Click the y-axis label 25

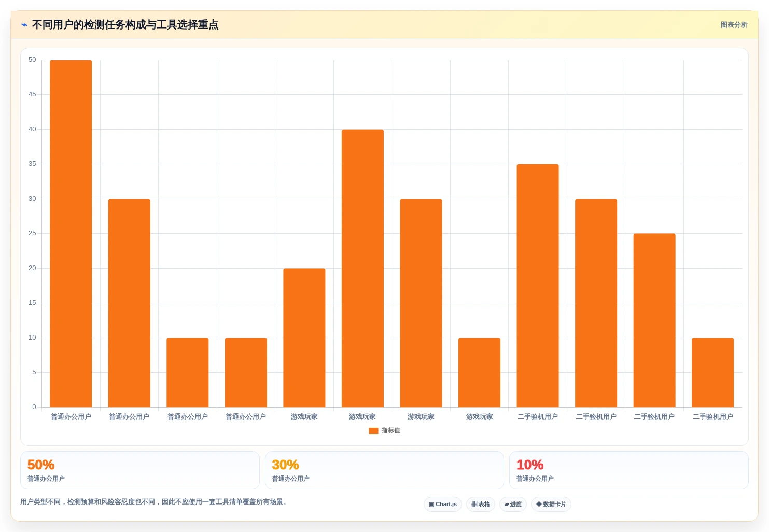[x=32, y=233]
